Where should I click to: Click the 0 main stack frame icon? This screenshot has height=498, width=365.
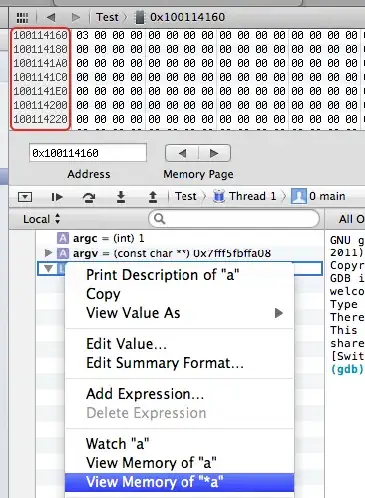(299, 196)
